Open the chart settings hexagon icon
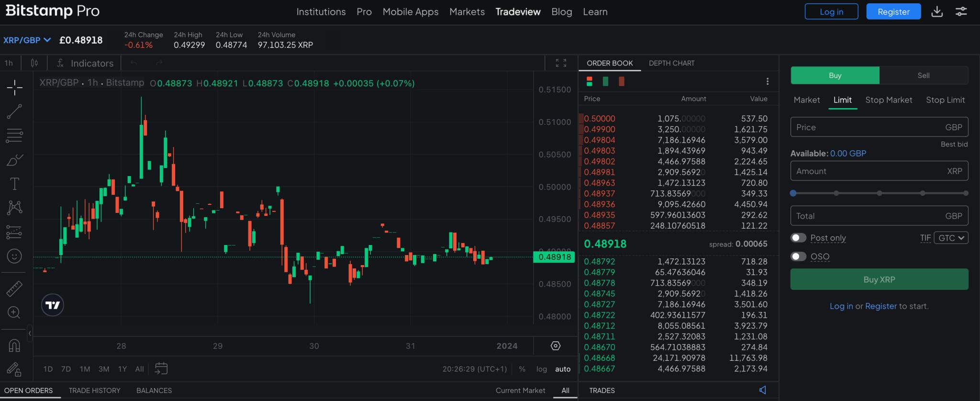This screenshot has height=401, width=980. [x=556, y=346]
